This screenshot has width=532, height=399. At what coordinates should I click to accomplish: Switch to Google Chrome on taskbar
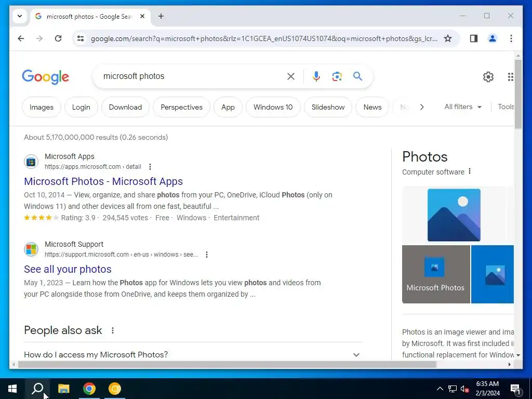[89, 389]
